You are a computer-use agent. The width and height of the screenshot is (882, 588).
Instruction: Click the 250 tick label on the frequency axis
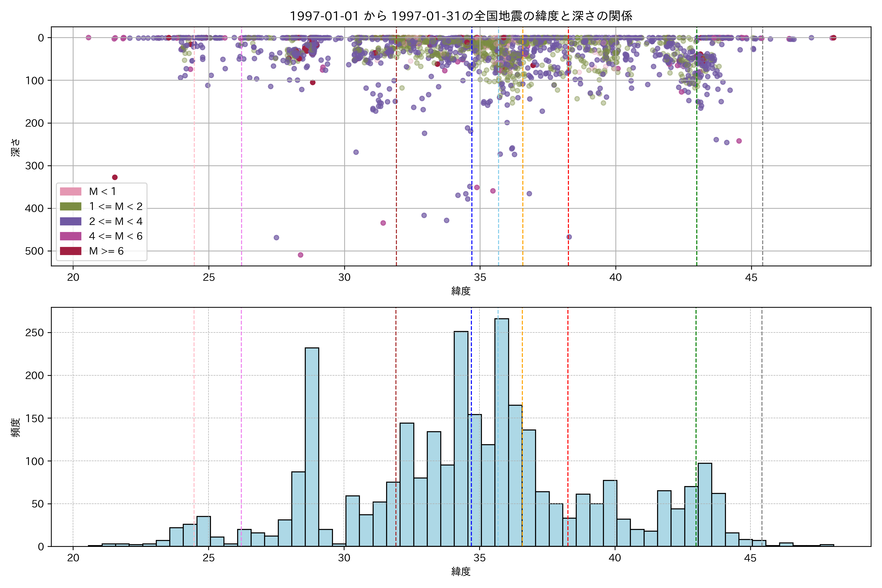(35, 333)
